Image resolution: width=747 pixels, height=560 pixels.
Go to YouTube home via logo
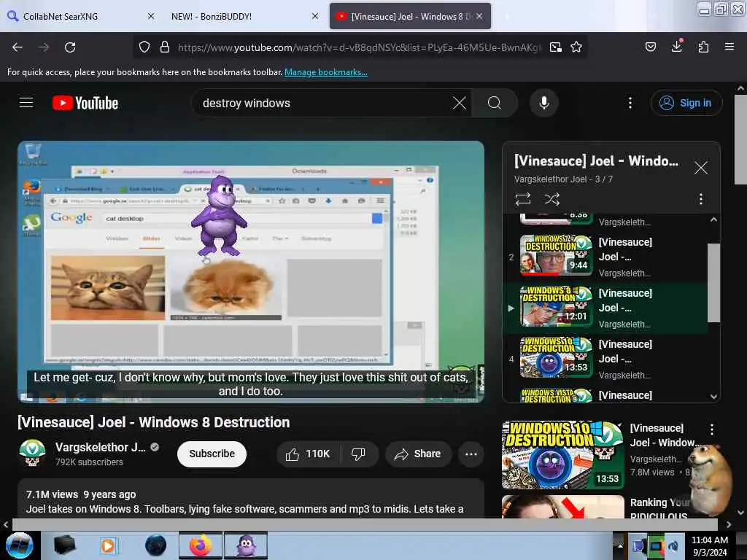85,103
